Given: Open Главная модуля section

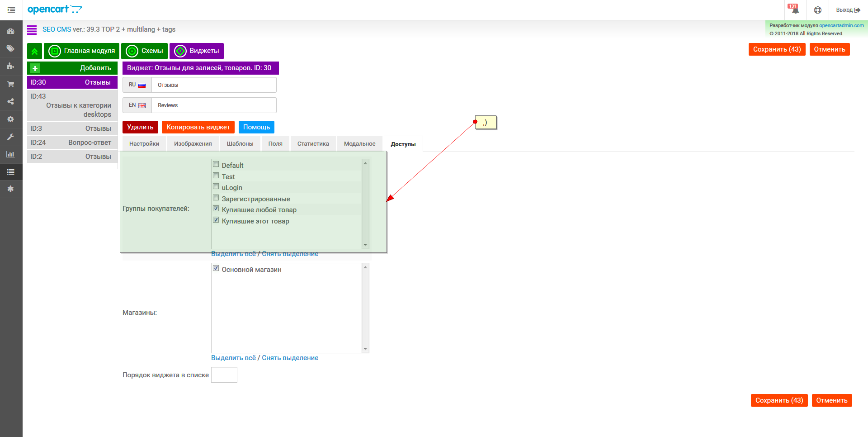Looking at the screenshot, I should point(82,51).
